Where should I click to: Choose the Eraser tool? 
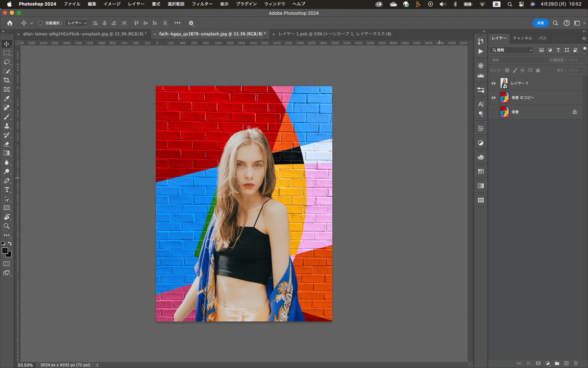tap(7, 144)
